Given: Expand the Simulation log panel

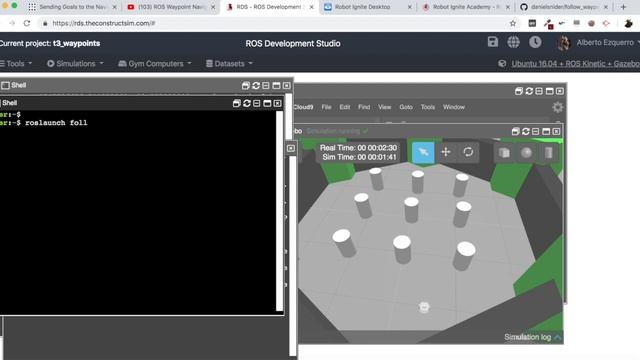Looking at the screenshot, I should point(533,337).
